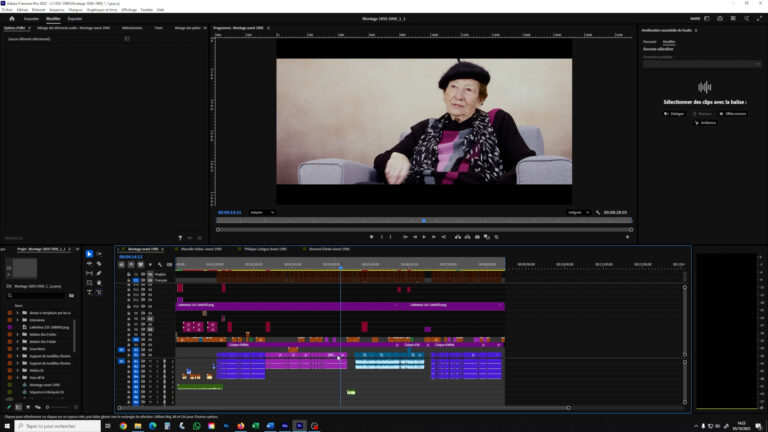768x432 pixels.
Task: Click the Dialogue audio type button
Action: pos(674,114)
